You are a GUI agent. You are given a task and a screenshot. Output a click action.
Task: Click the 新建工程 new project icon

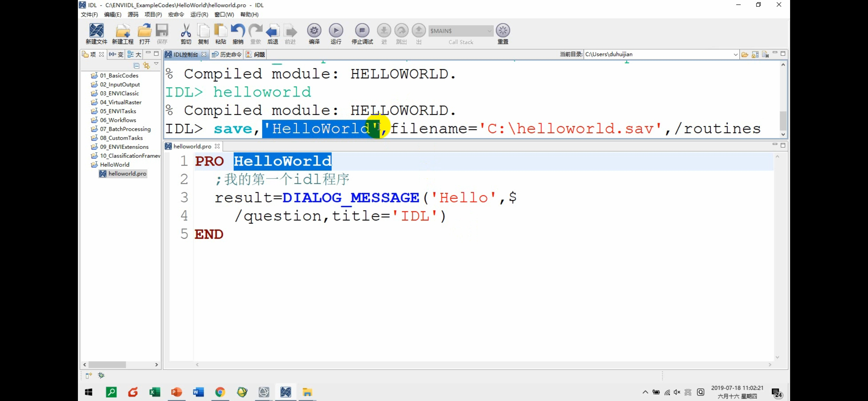[122, 31]
